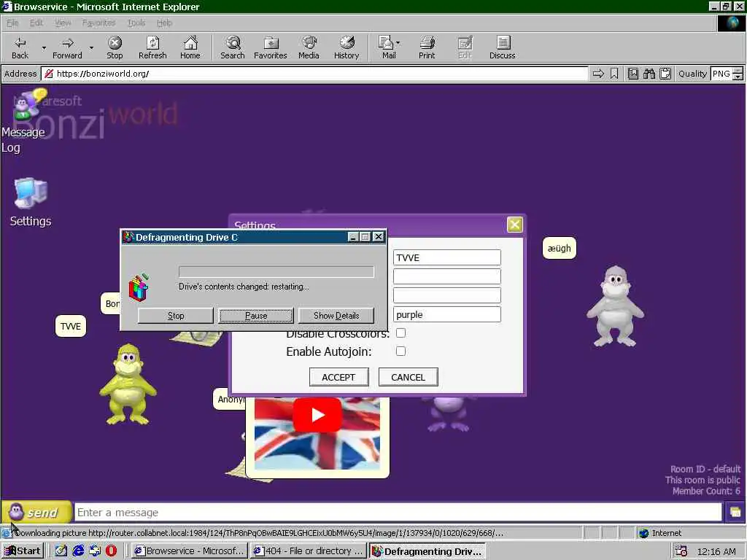Click CANCEL in the Settings dialog
Screen dimensions: 747x560
pyautogui.click(x=409, y=377)
